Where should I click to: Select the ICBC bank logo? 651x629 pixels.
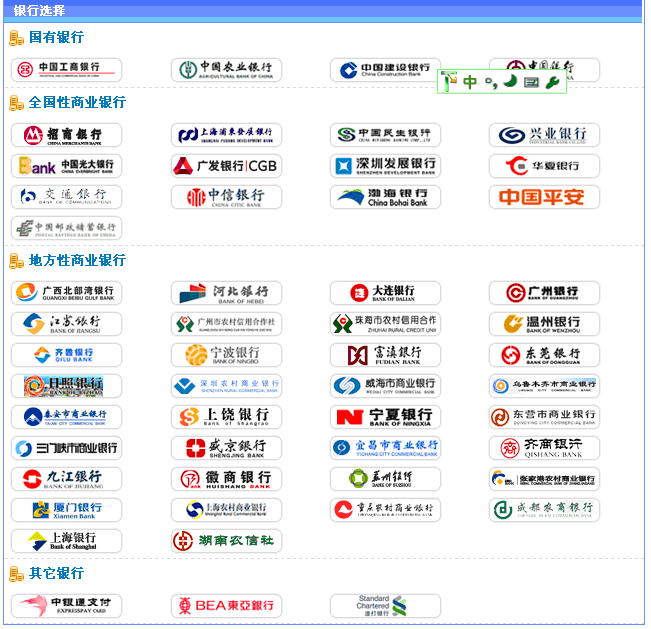[66, 70]
